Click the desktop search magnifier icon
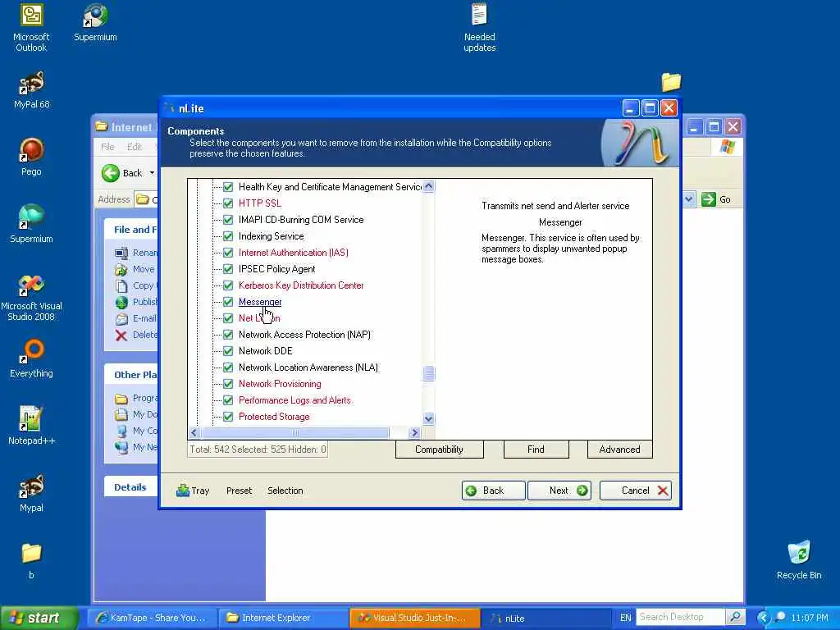This screenshot has height=630, width=840. (x=736, y=617)
